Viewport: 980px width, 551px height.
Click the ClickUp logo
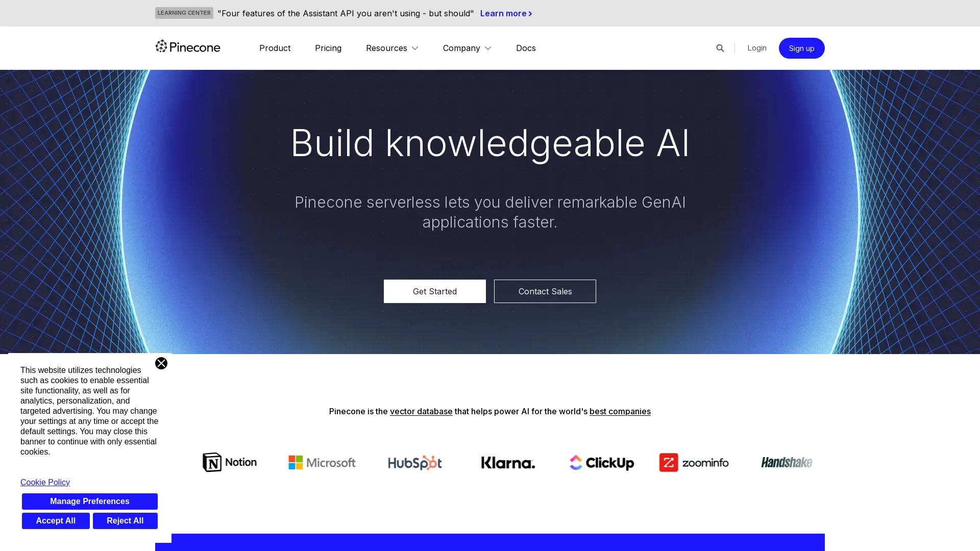tap(601, 462)
